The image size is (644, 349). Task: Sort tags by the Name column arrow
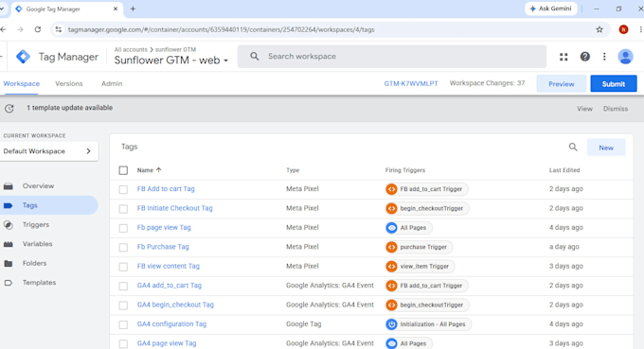tap(159, 170)
